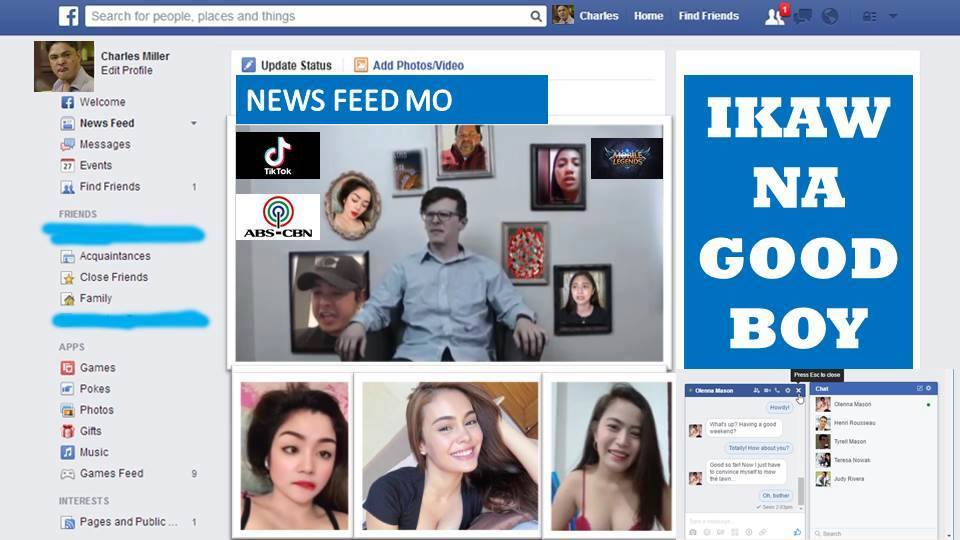Open Games Feed link in sidebar
Viewport: 960px width, 540px height.
pos(111,473)
